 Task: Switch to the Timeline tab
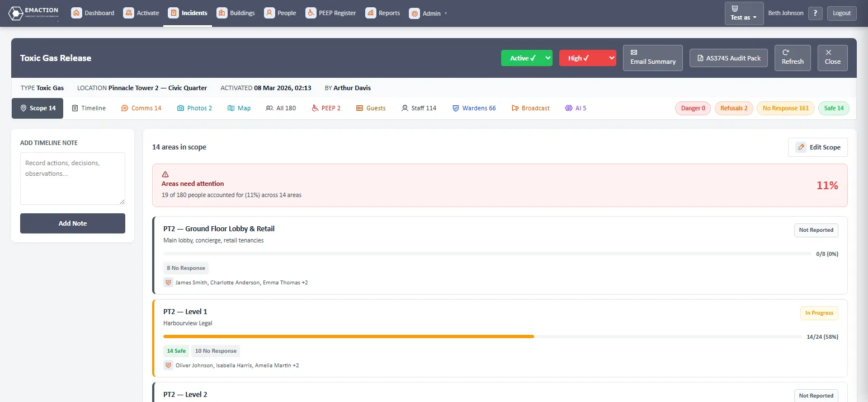tap(88, 108)
